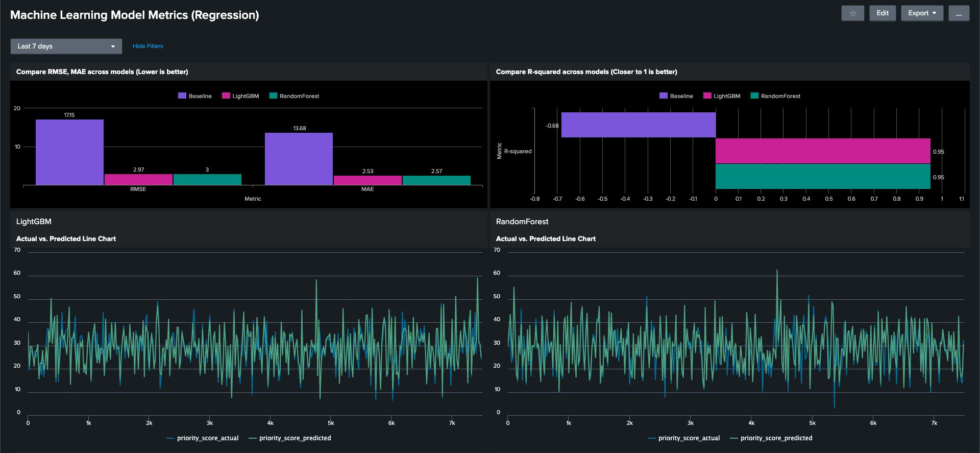The height and width of the screenshot is (453, 980).
Task: Click RandomForest teal swatch in R-squared legend
Action: pyautogui.click(x=754, y=96)
